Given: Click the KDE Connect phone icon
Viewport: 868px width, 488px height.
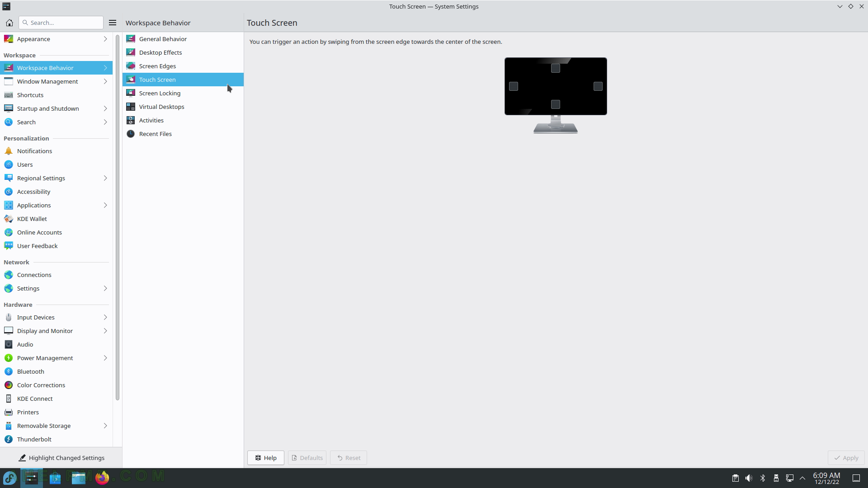Looking at the screenshot, I should [9, 399].
